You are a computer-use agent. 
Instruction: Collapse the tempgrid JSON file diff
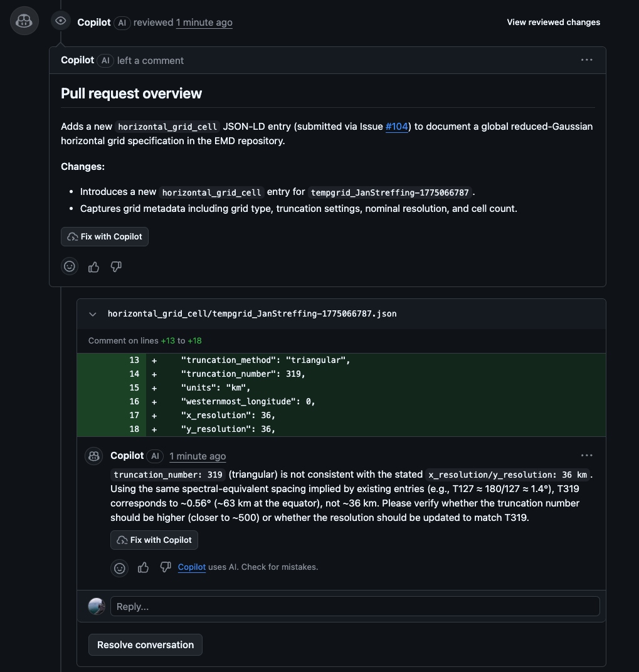point(93,314)
